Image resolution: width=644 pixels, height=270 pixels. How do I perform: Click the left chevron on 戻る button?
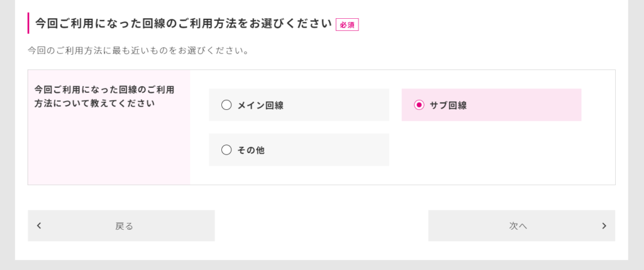coord(39,225)
